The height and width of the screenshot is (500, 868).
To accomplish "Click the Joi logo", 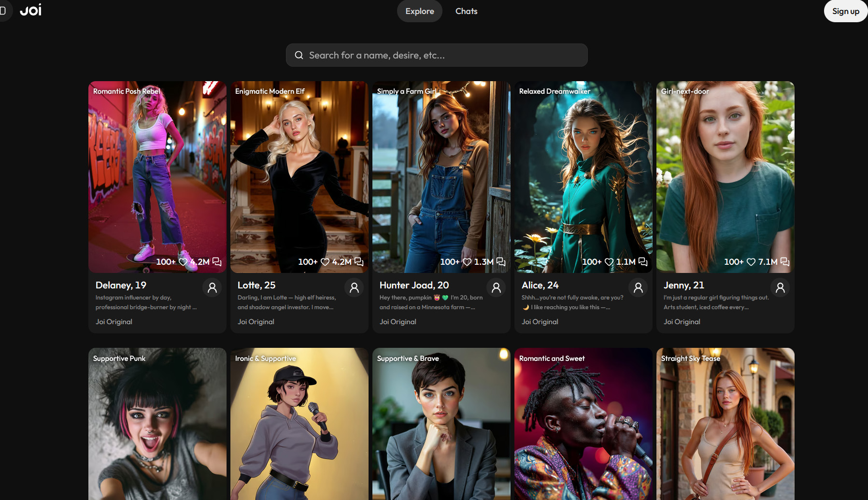I will pyautogui.click(x=31, y=10).
